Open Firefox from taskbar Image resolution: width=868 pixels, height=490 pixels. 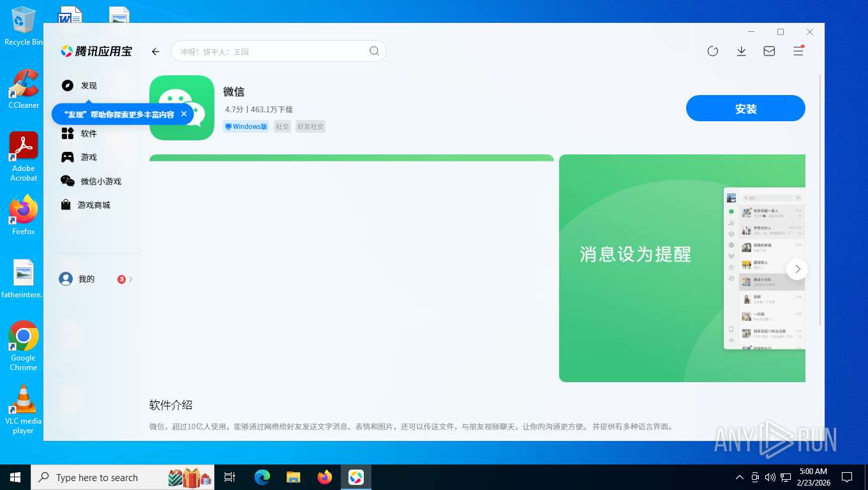325,477
